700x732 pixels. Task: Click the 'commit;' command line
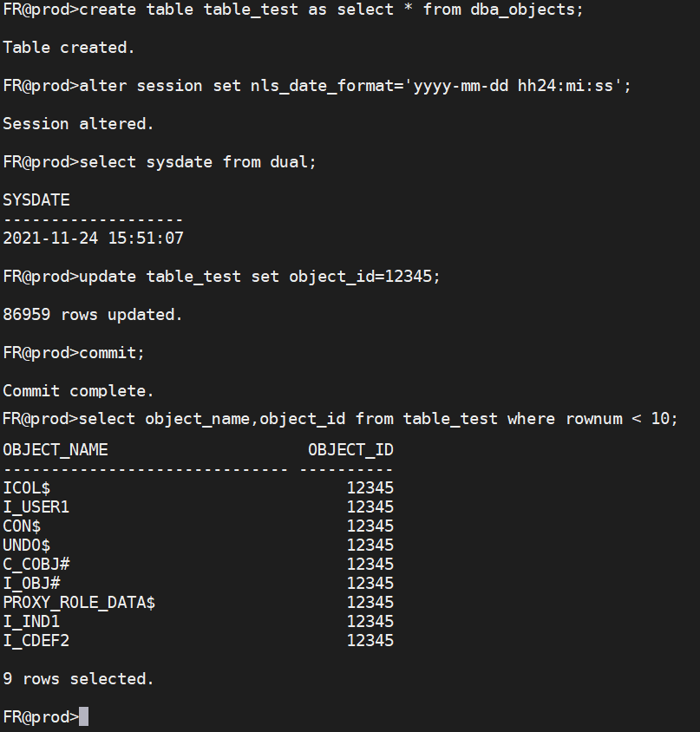click(x=112, y=353)
